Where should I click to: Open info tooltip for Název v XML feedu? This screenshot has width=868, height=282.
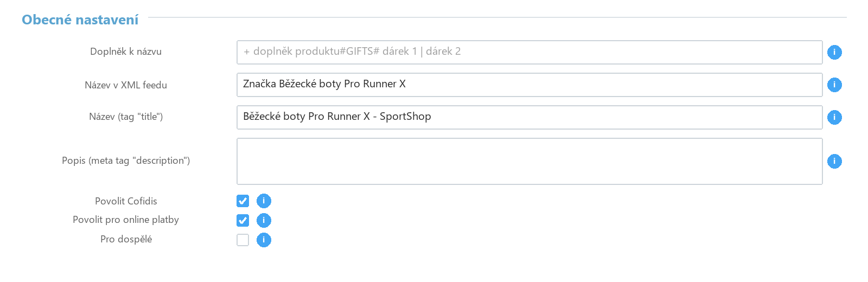(x=834, y=85)
